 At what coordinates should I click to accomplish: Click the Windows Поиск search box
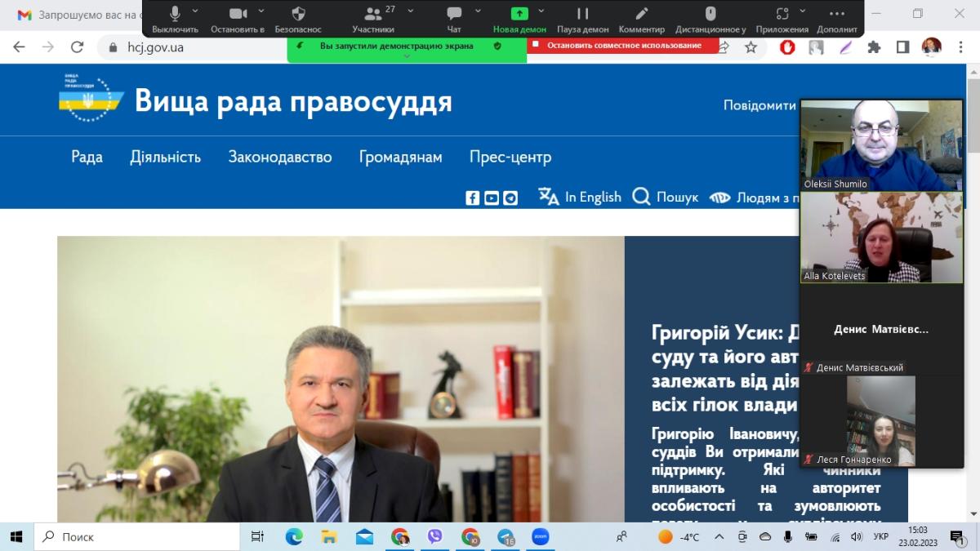[x=136, y=536]
